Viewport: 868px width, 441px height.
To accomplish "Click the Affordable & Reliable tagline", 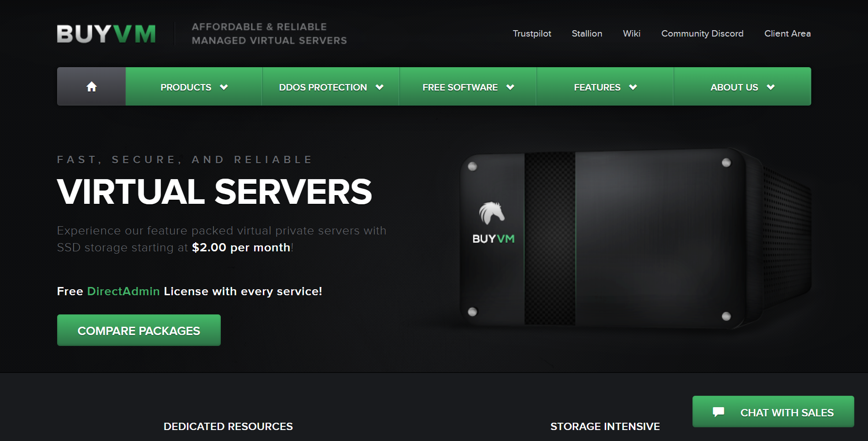I will pyautogui.click(x=269, y=34).
